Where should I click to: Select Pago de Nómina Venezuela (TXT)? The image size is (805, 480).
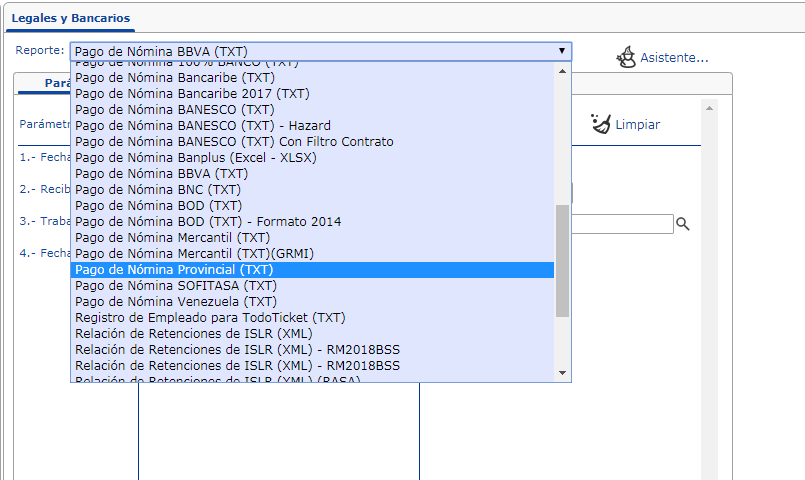312,301
